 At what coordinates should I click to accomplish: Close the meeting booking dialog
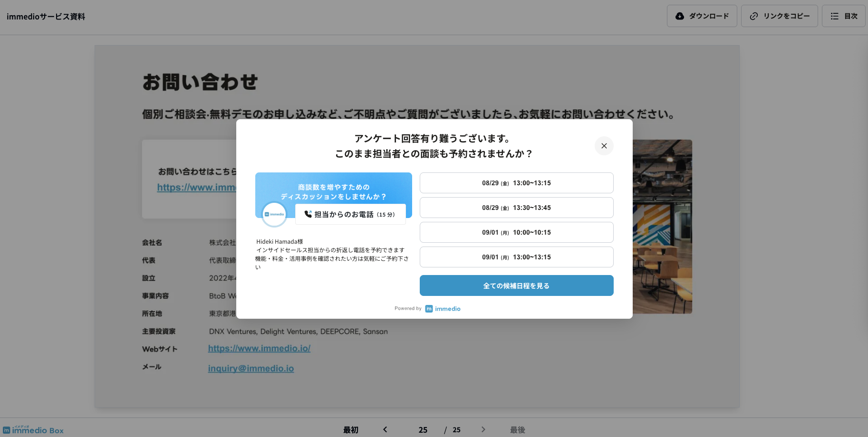click(x=604, y=146)
